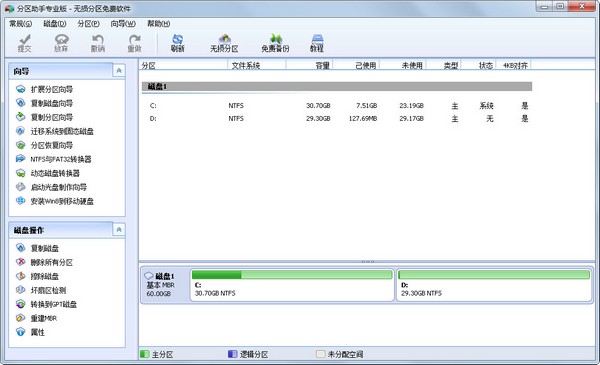This screenshot has height=365, width=600.
Task: Choose 转换到GPT磁盘 link text
Action: tap(54, 304)
